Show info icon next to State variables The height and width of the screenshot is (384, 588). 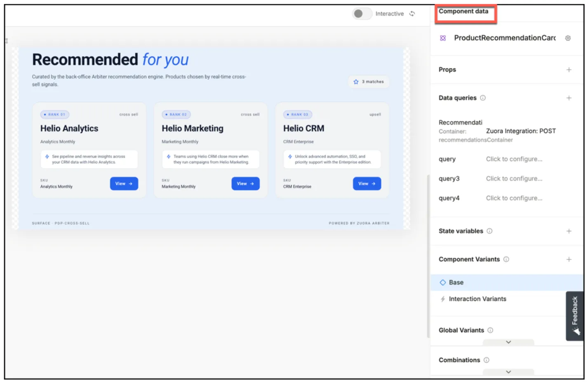pyautogui.click(x=489, y=231)
